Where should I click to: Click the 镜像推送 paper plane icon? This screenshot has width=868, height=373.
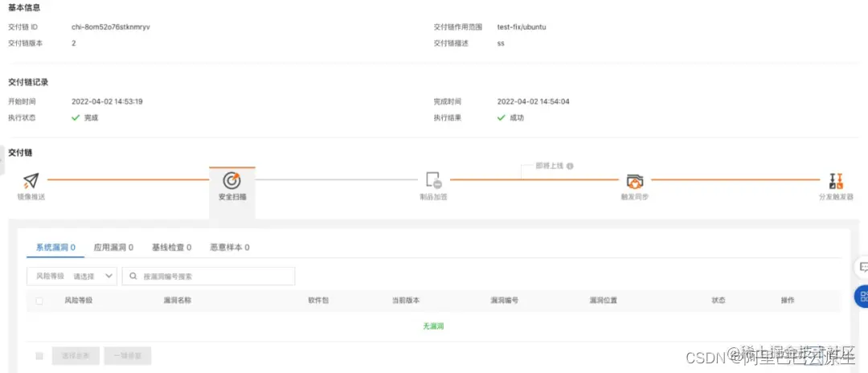tap(31, 180)
